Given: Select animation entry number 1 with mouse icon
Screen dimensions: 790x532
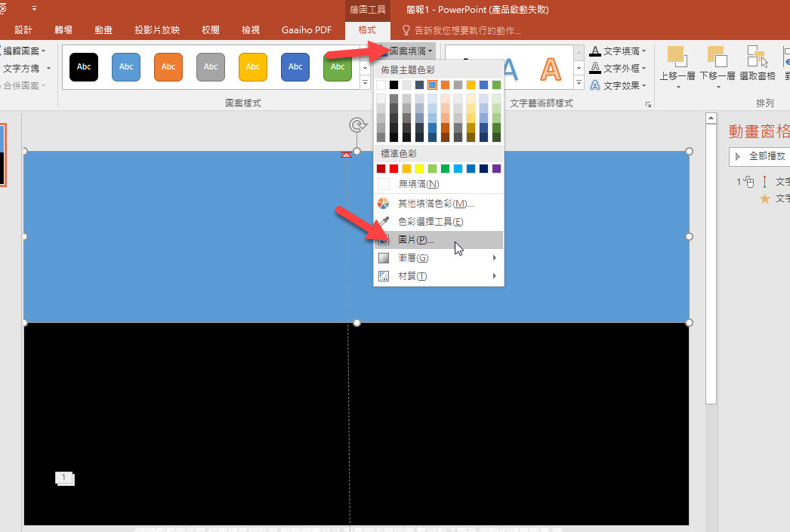Looking at the screenshot, I should pyautogui.click(x=763, y=182).
